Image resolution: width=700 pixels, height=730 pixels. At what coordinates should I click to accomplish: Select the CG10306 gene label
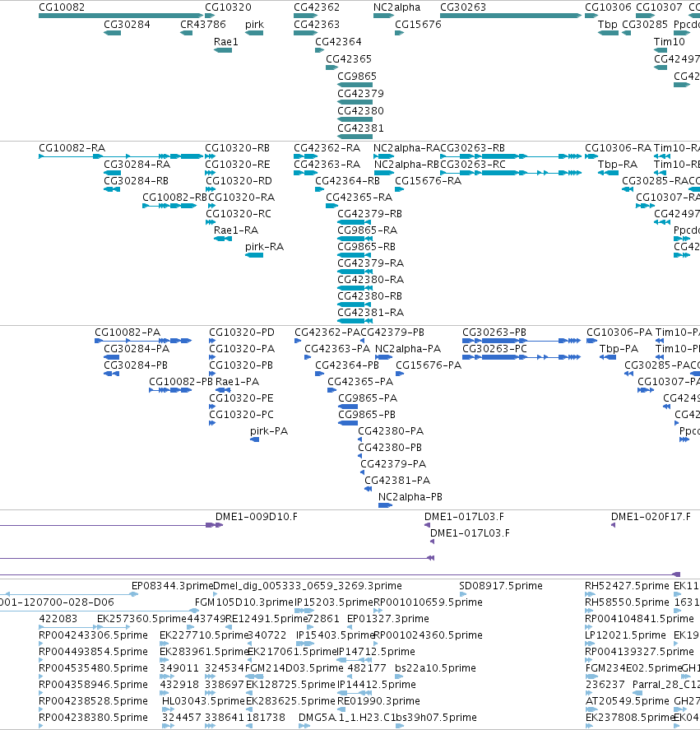pyautogui.click(x=608, y=7)
